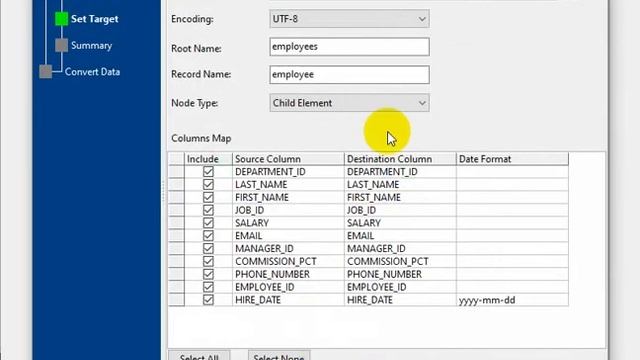The height and width of the screenshot is (360, 640).
Task: Select source cell SALARY
Action: (x=288, y=223)
